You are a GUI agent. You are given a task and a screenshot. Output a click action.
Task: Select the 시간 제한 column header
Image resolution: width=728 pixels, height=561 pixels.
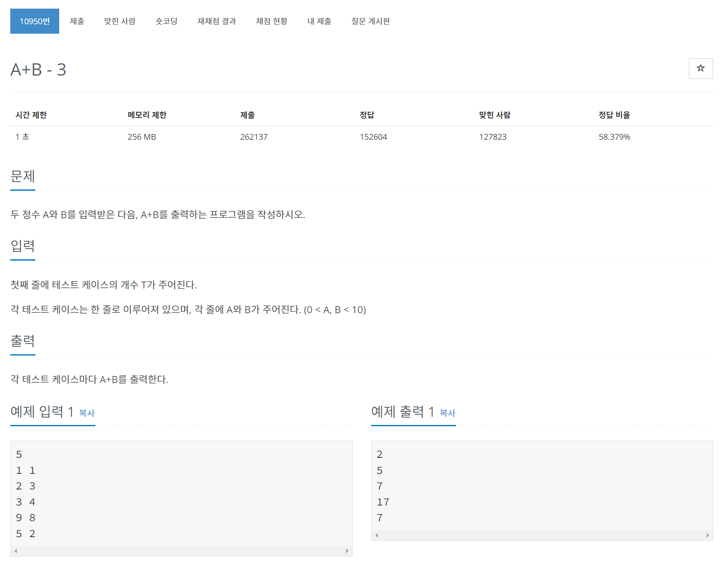(x=31, y=115)
